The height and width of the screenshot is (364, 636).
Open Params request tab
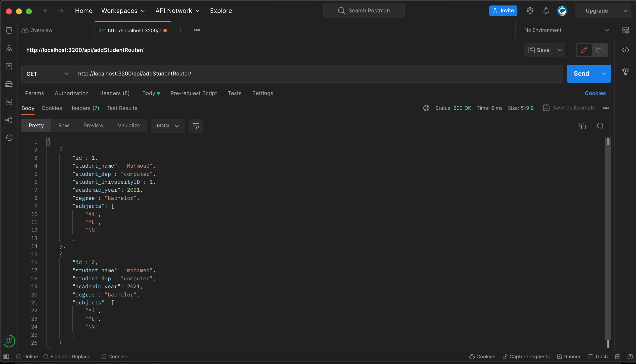pos(35,93)
